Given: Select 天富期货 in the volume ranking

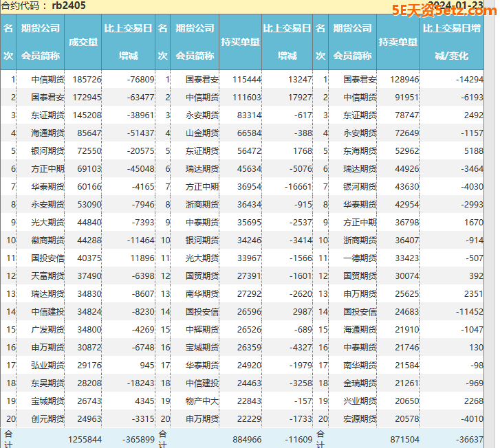Looking at the screenshot, I should pos(48,276).
